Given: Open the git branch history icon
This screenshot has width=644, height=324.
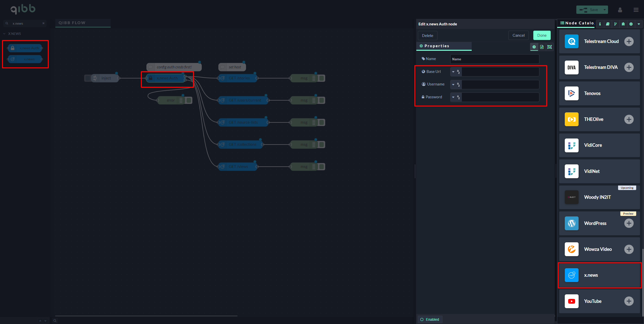Looking at the screenshot, I should coord(615,24).
